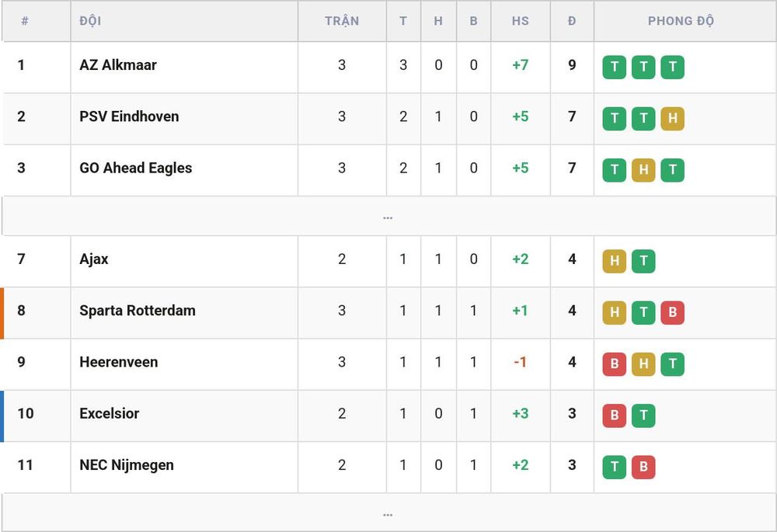Open Sparta Rotterdam team link
This screenshot has width=777, height=532.
point(138,311)
